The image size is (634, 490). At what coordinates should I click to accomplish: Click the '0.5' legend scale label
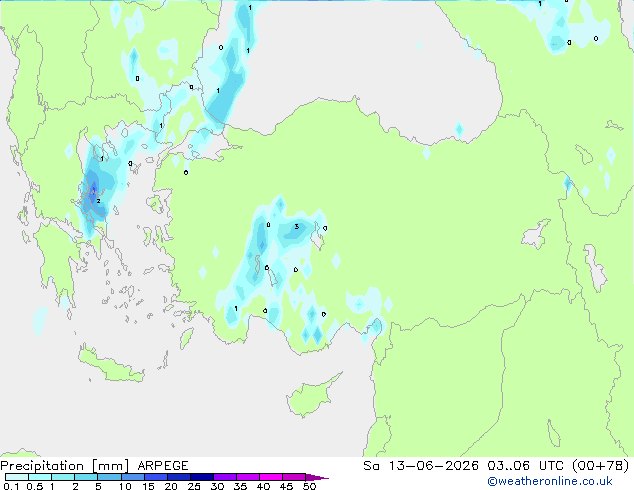[x=34, y=486]
